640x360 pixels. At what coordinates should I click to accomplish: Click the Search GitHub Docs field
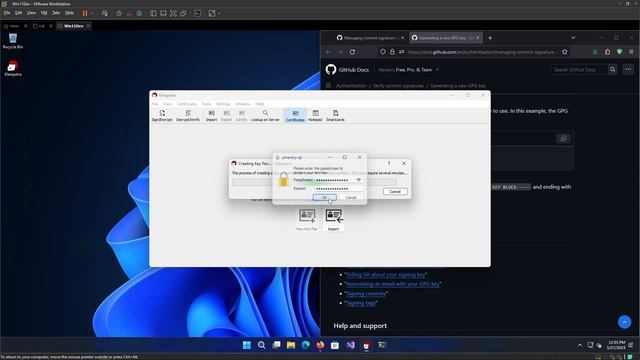coord(579,70)
